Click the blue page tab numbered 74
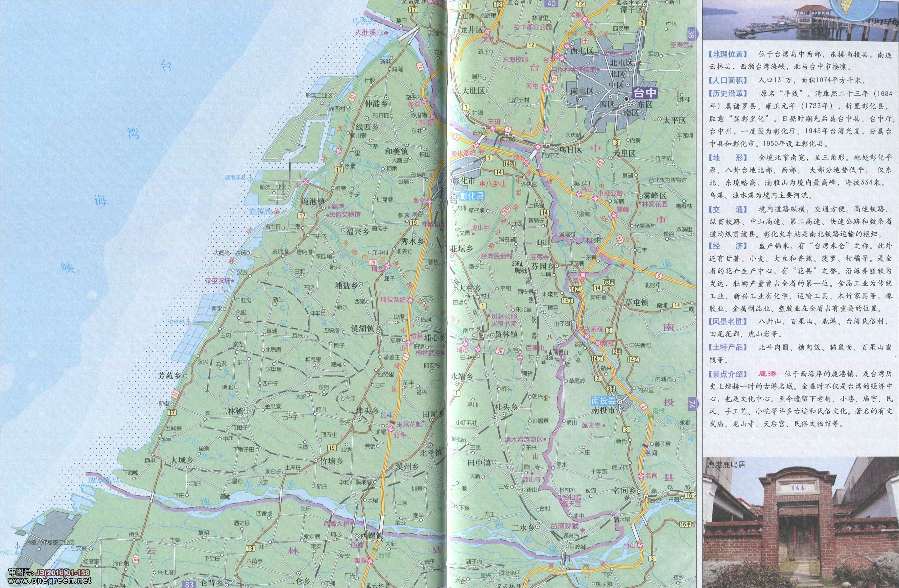 (x=692, y=404)
